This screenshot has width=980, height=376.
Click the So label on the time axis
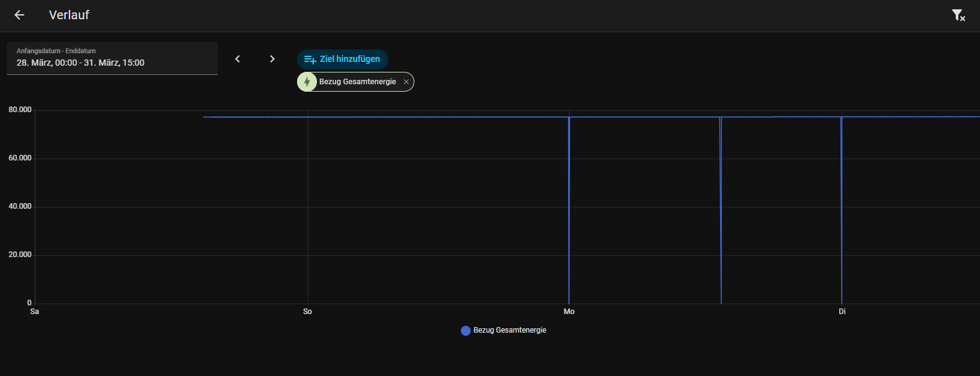coord(308,312)
